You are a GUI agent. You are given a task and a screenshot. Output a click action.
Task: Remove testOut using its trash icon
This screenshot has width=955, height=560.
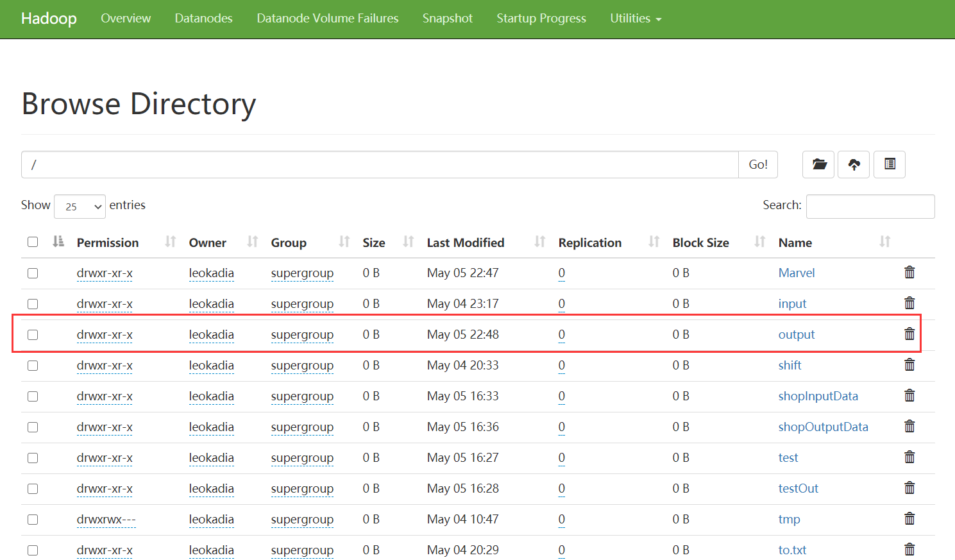[909, 488]
